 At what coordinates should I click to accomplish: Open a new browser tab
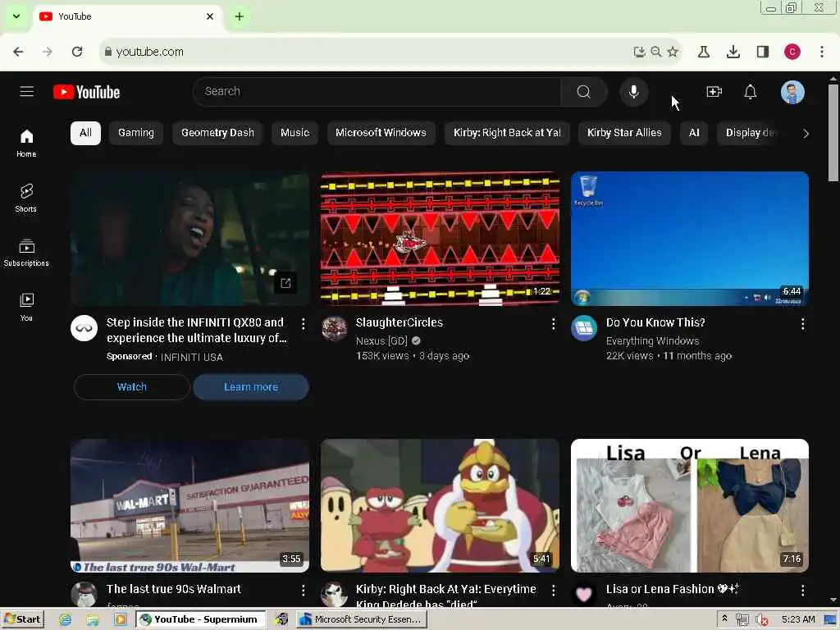point(240,16)
